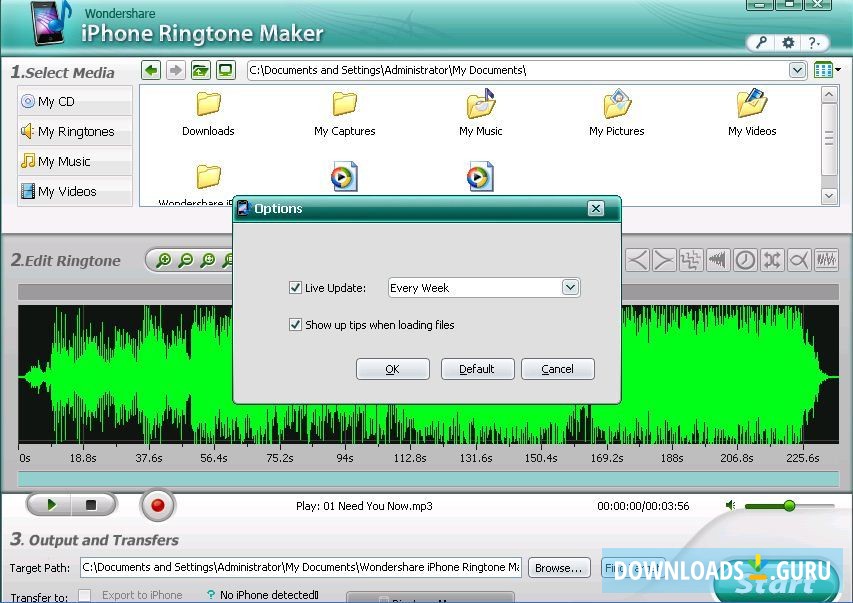
Task: Click the register key icon
Action: (761, 42)
